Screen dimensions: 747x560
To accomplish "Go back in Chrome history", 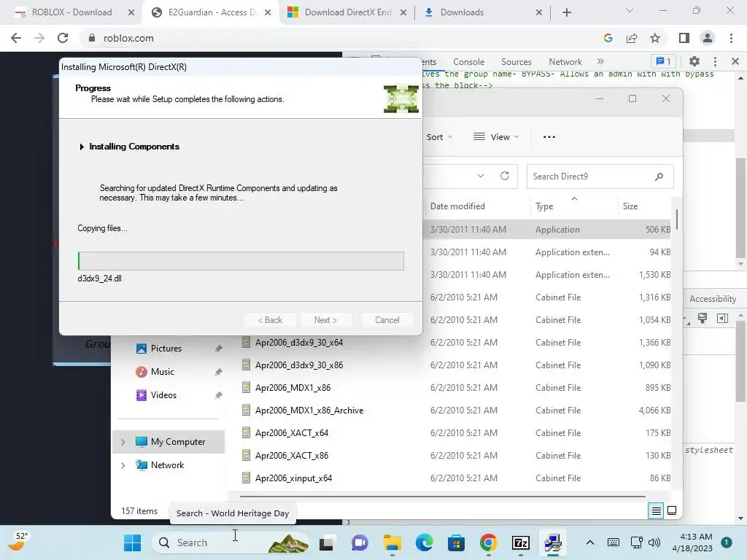I will (16, 38).
